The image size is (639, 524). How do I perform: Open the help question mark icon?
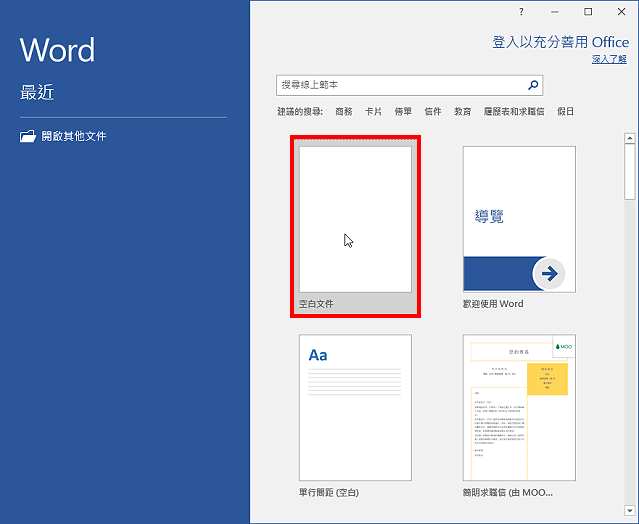click(521, 12)
